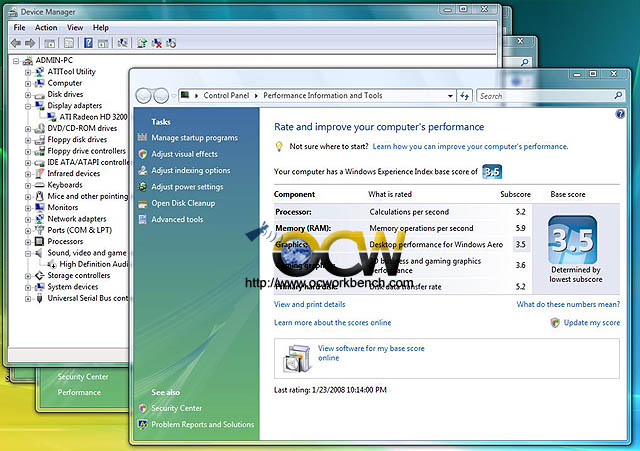Select Network adapters in device tree
This screenshot has height=451, width=640.
click(x=77, y=219)
